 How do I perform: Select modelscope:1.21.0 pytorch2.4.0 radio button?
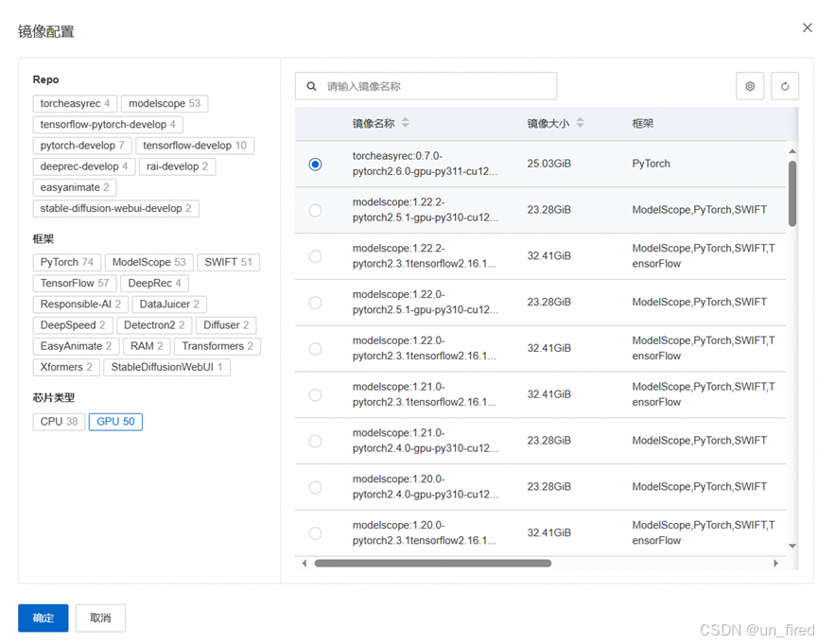[x=315, y=441]
